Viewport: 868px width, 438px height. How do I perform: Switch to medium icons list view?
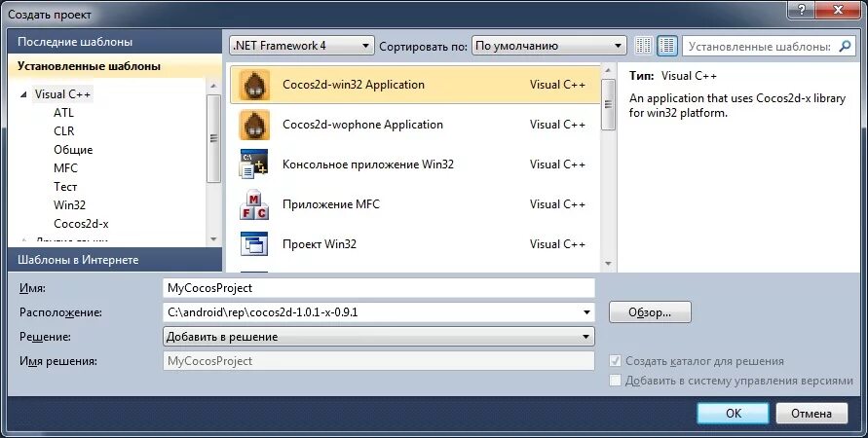click(x=667, y=46)
